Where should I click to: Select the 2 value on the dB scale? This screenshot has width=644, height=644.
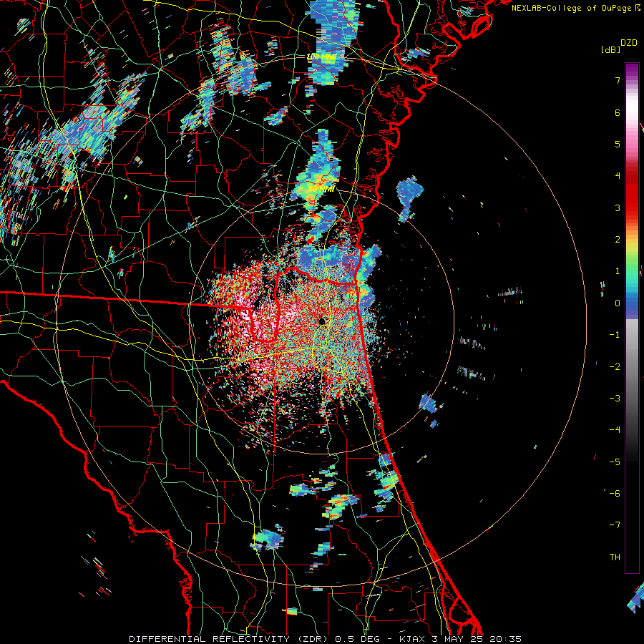click(618, 240)
